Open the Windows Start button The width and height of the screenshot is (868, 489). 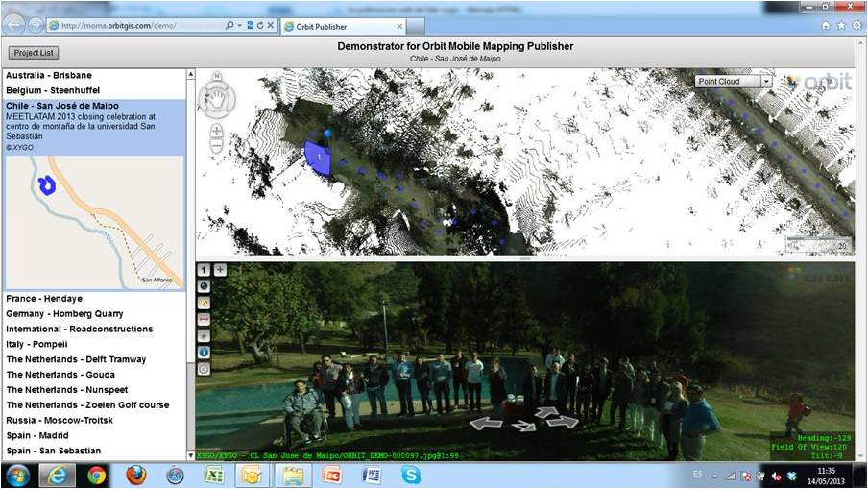[x=17, y=476]
